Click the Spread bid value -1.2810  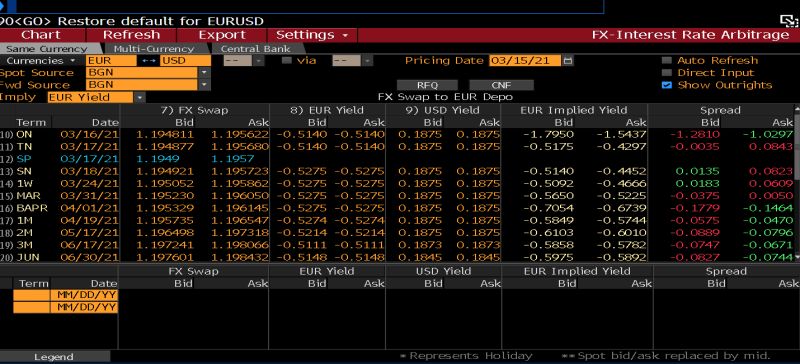[x=694, y=135]
